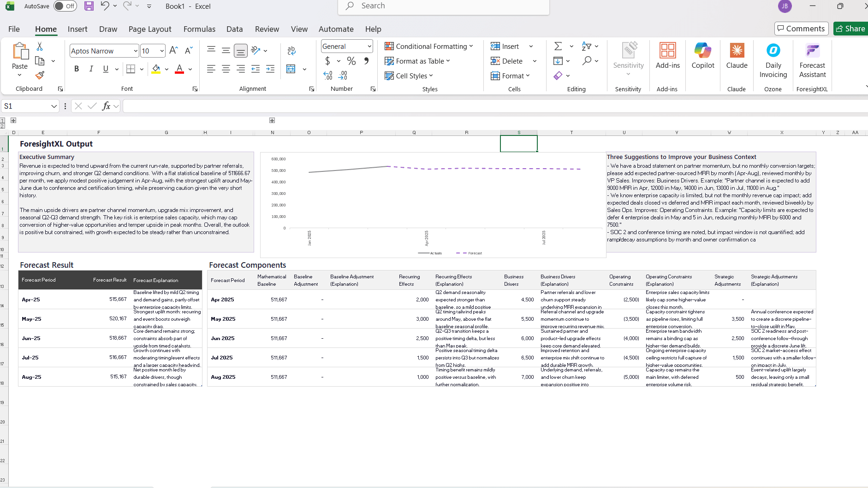The width and height of the screenshot is (868, 488).
Task: Toggle italic formatting
Action: (x=91, y=69)
